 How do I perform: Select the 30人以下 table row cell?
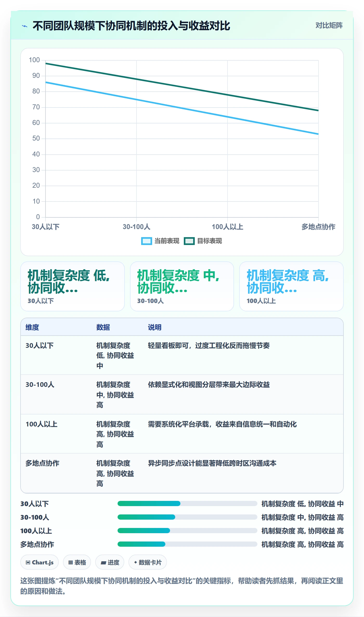[x=40, y=345]
